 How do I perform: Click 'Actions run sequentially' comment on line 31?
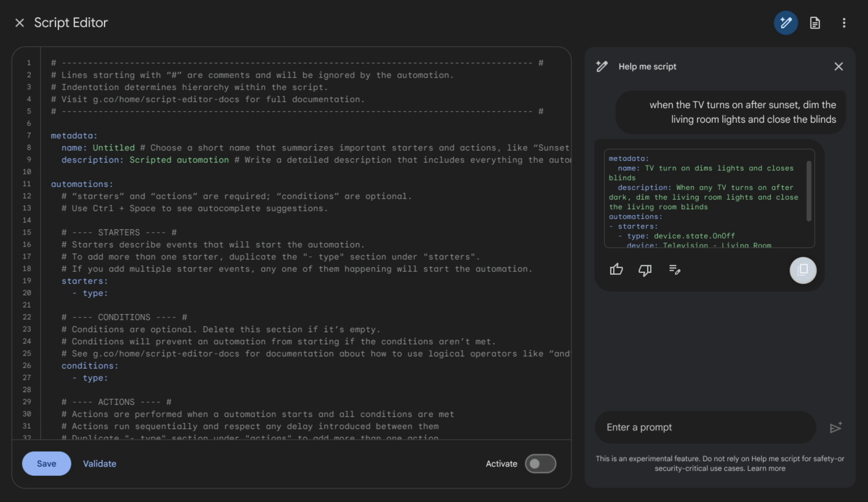pyautogui.click(x=250, y=426)
